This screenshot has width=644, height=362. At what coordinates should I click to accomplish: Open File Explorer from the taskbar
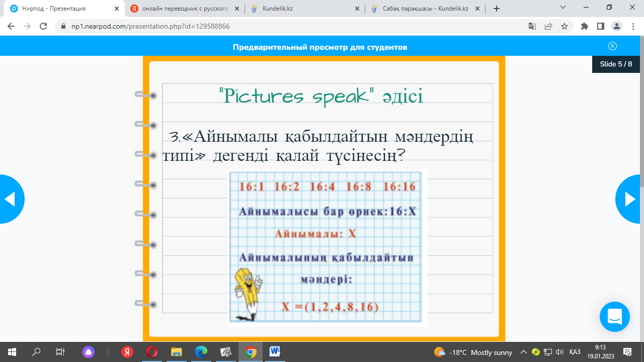click(176, 352)
